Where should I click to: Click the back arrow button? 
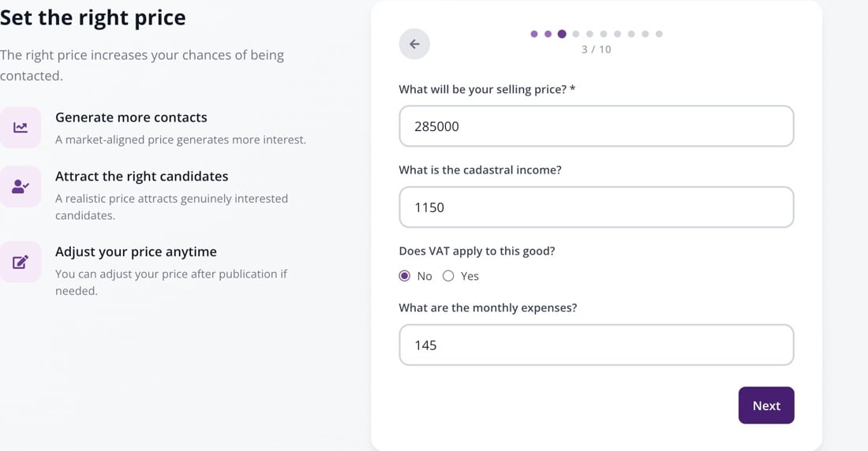(414, 43)
